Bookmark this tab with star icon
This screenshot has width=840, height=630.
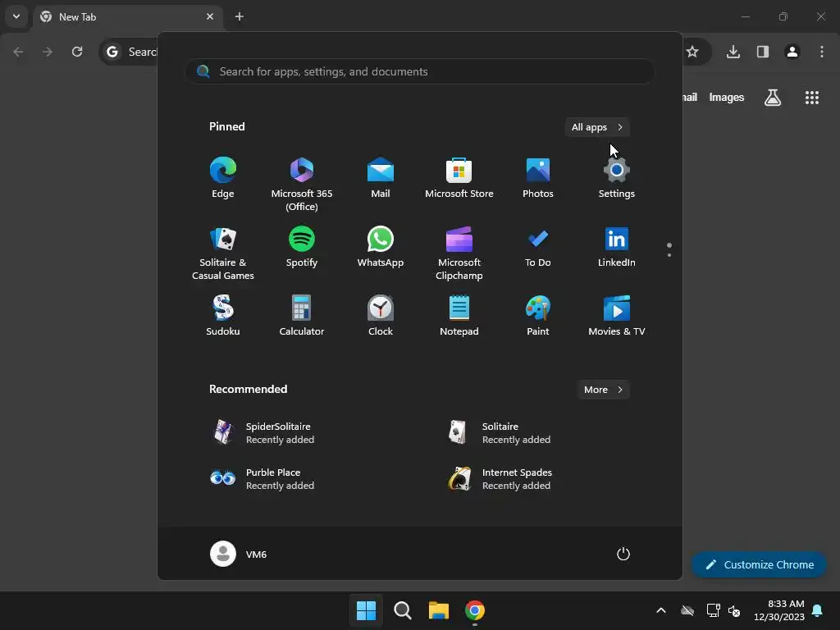pyautogui.click(x=692, y=52)
